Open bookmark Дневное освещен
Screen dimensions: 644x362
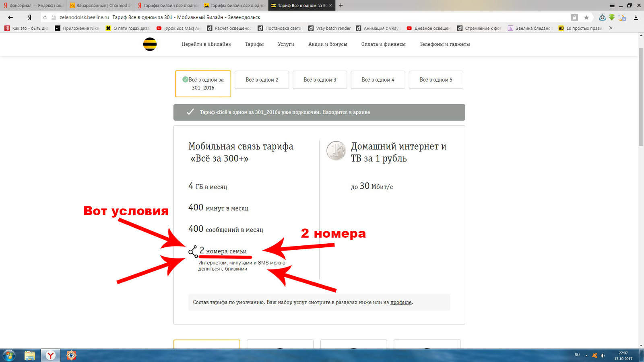pos(429,28)
